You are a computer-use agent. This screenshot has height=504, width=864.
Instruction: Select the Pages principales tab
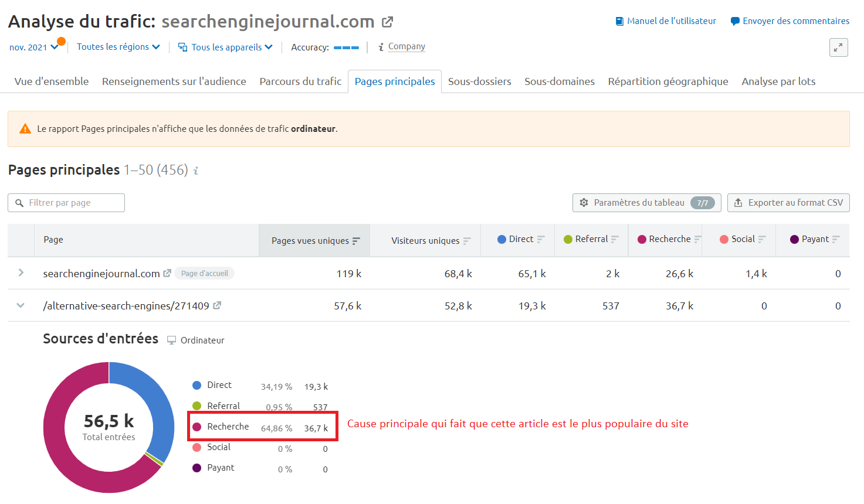395,81
